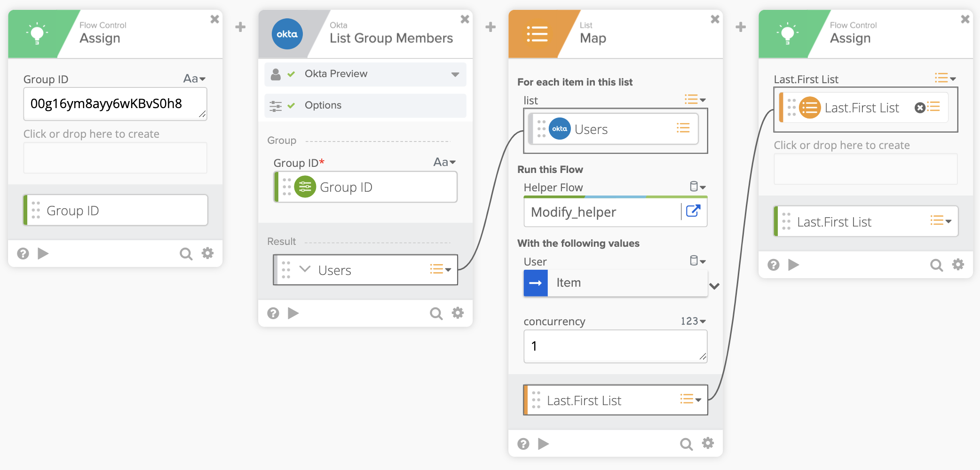980x470 pixels.
Task: Click the Okta logo on List Group Members
Action: point(287,34)
